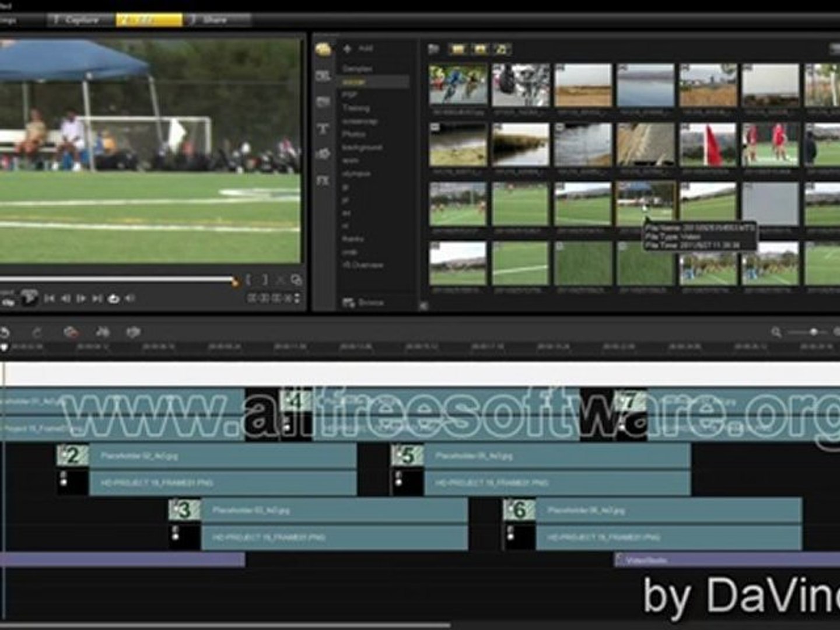Select overlay clip numbered 6
The height and width of the screenshot is (630, 840).
click(x=519, y=510)
